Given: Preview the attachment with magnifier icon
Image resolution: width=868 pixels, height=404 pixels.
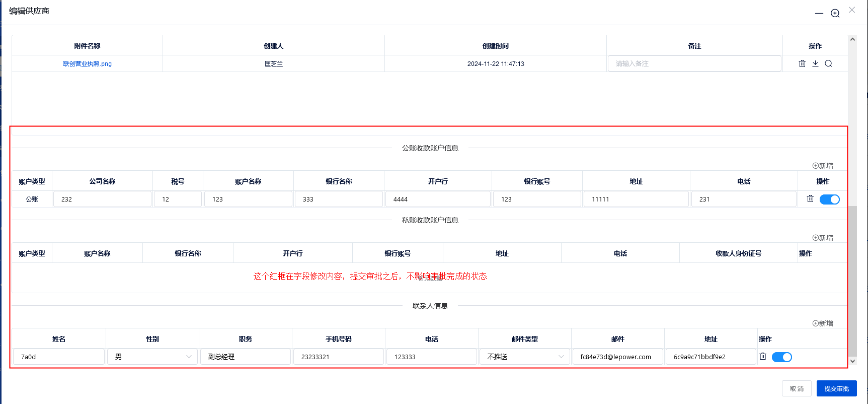Looking at the screenshot, I should [828, 63].
